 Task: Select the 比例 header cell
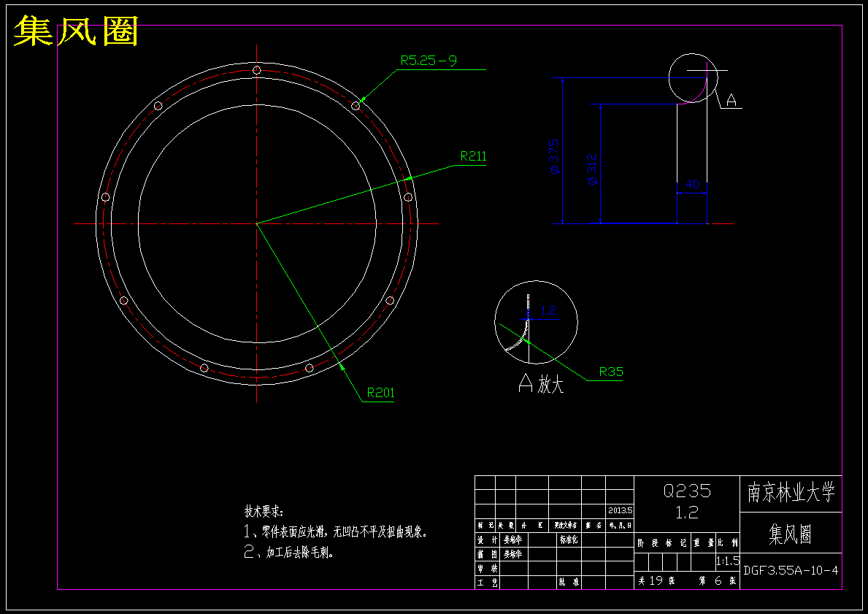(x=727, y=543)
